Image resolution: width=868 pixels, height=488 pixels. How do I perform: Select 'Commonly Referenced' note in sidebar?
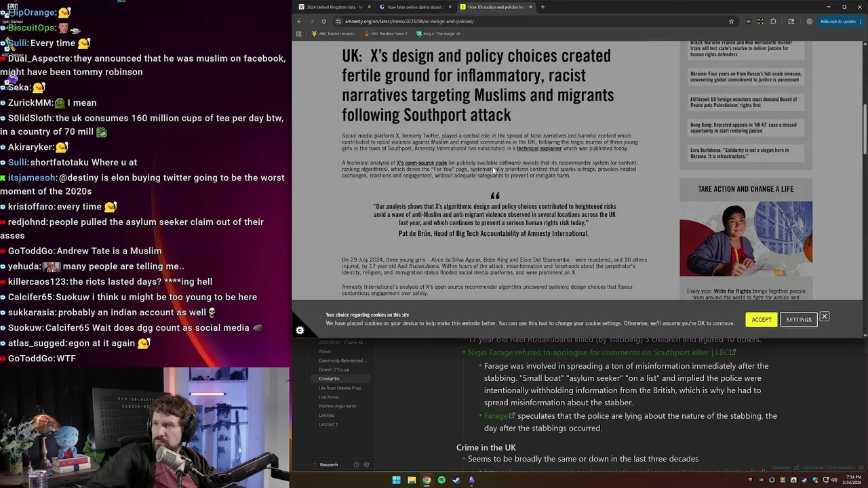point(342,361)
